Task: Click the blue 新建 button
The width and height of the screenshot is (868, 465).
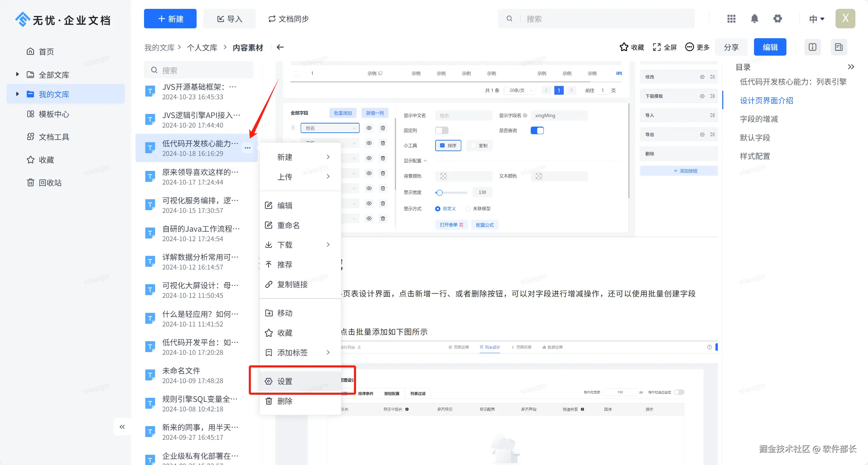Action: tap(170, 19)
